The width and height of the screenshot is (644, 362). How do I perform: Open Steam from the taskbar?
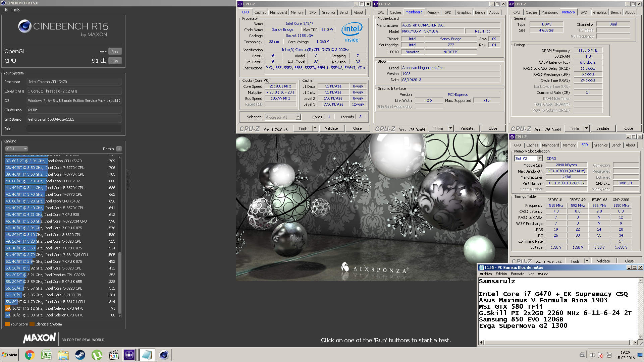(80, 355)
